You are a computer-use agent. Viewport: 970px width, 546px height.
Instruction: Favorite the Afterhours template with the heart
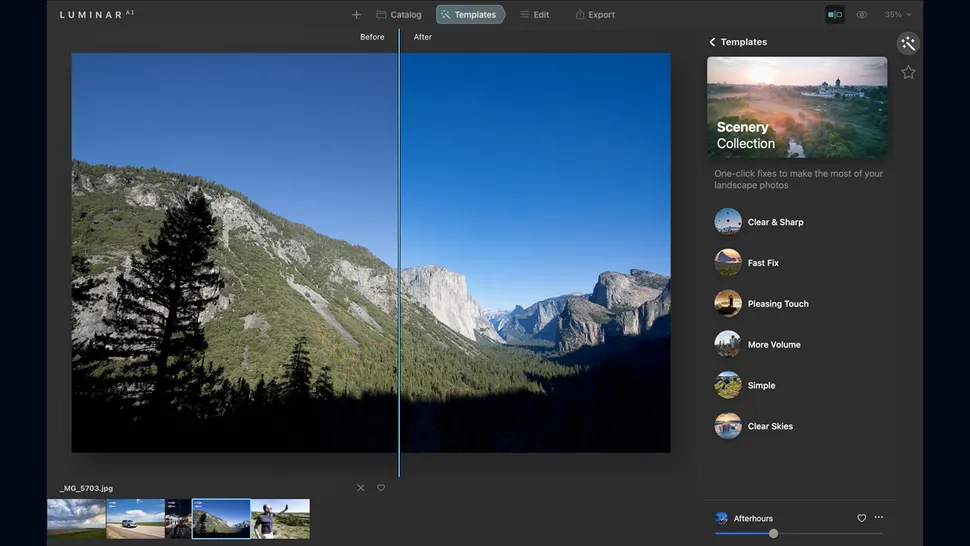tap(861, 518)
